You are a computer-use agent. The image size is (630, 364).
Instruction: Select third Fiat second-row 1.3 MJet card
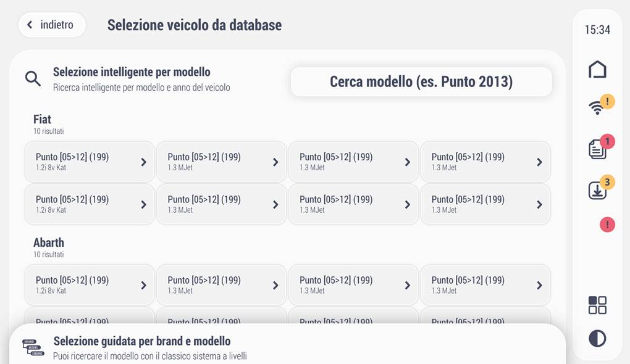353,204
